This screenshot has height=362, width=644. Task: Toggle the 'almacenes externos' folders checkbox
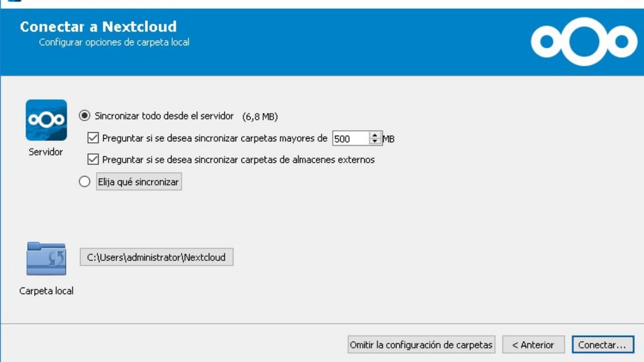[x=93, y=159]
